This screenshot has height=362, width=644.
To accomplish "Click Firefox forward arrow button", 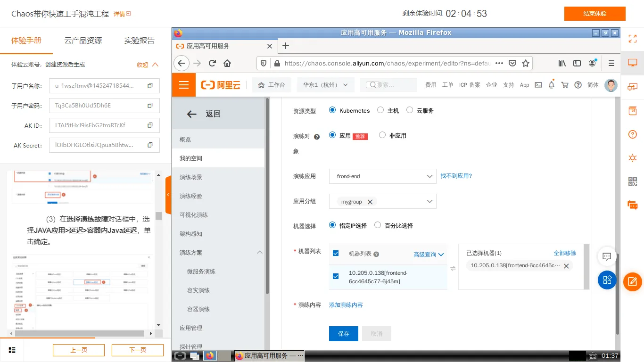I will 197,63.
